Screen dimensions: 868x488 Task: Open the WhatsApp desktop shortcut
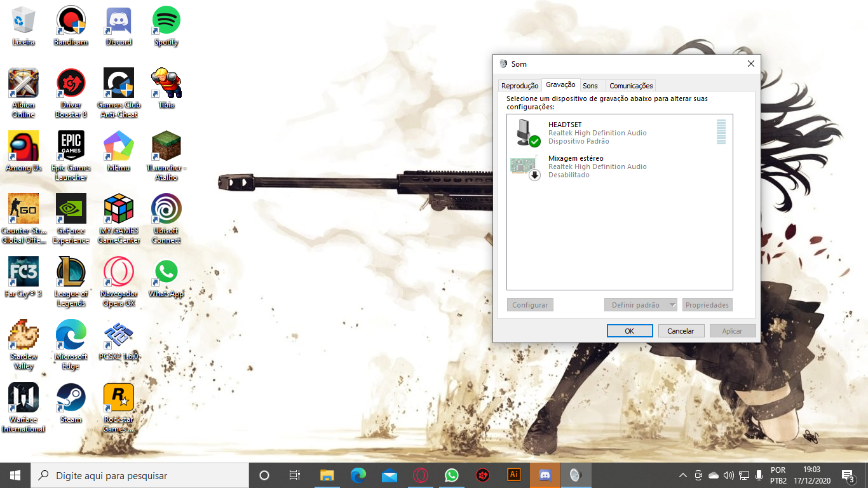pyautogui.click(x=166, y=277)
